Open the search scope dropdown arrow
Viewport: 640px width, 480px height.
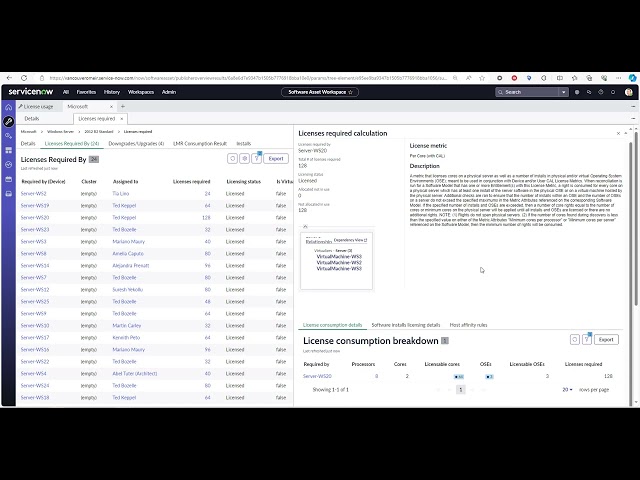[563, 92]
